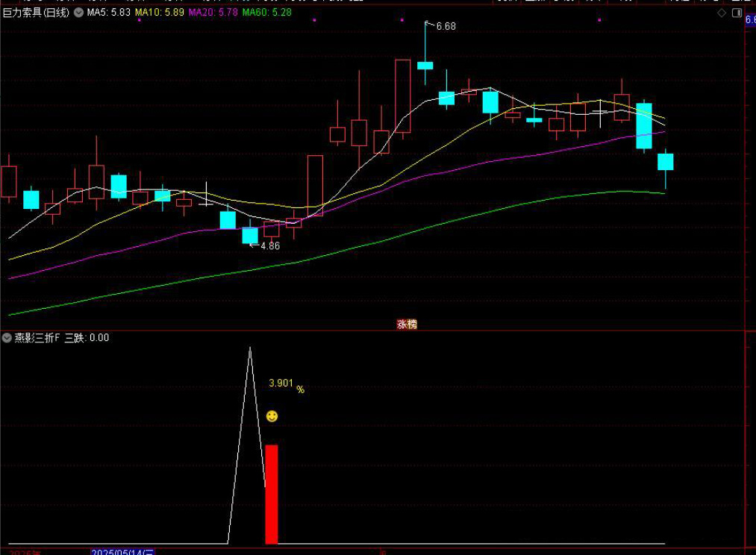Image resolution: width=756 pixels, height=555 pixels.
Task: Click the 三跌: 0.00 indicator value
Action: 87,338
